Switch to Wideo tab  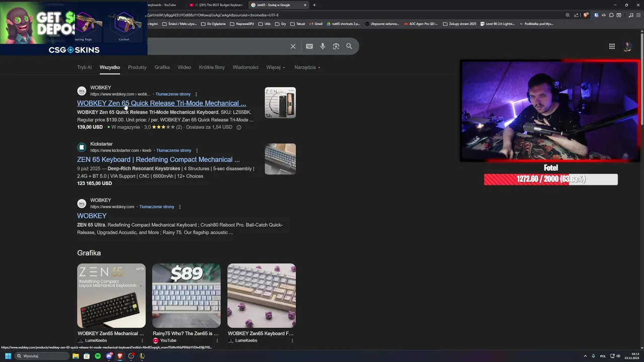click(184, 67)
